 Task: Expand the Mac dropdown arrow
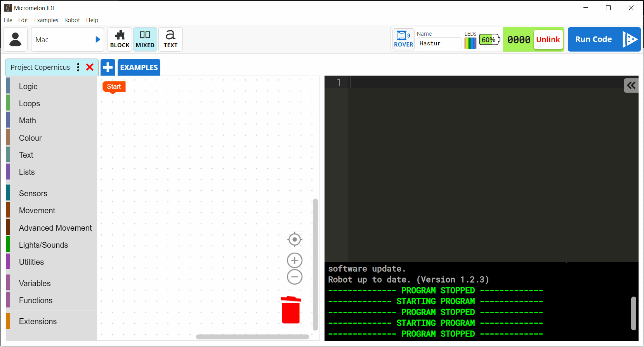pos(98,40)
